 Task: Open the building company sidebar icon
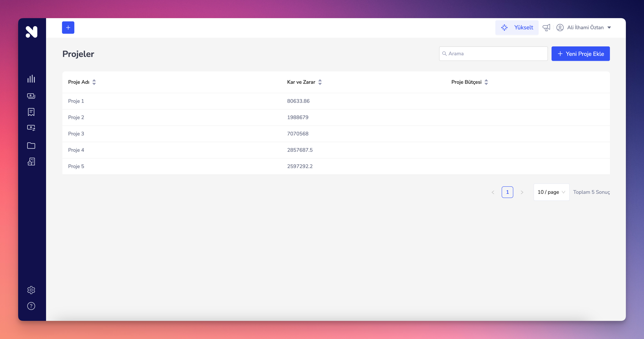[x=31, y=162]
